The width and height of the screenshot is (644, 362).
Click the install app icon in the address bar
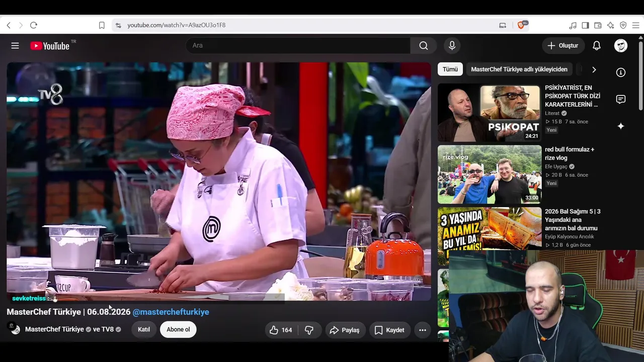tap(503, 25)
